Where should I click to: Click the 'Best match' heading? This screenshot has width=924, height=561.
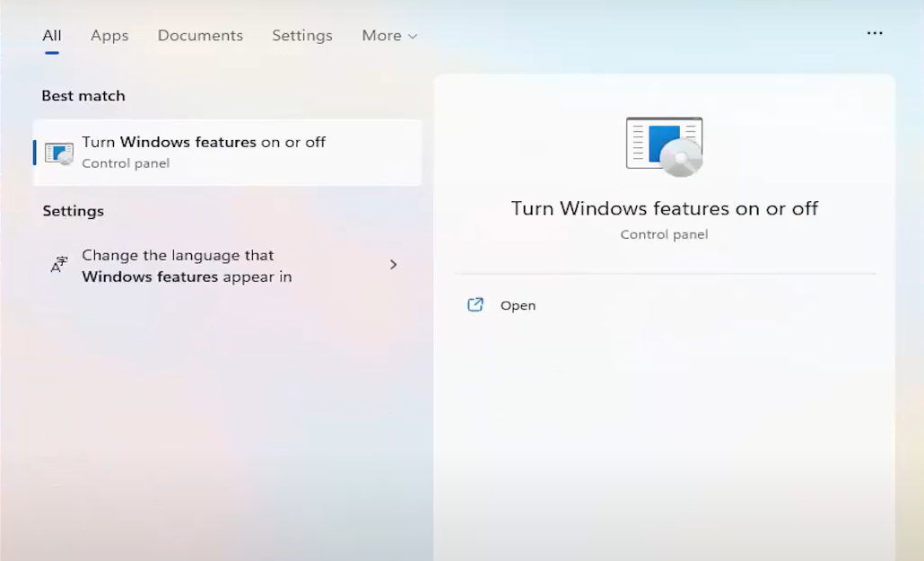(83, 96)
